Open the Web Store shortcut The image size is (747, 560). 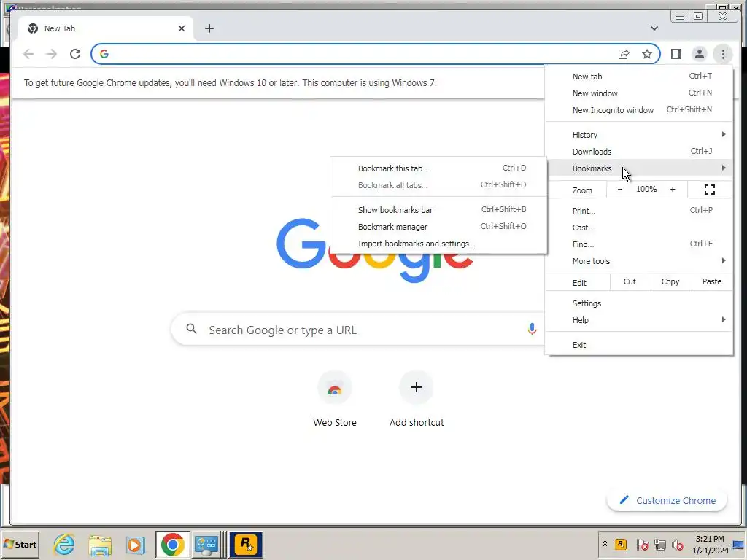pos(334,399)
